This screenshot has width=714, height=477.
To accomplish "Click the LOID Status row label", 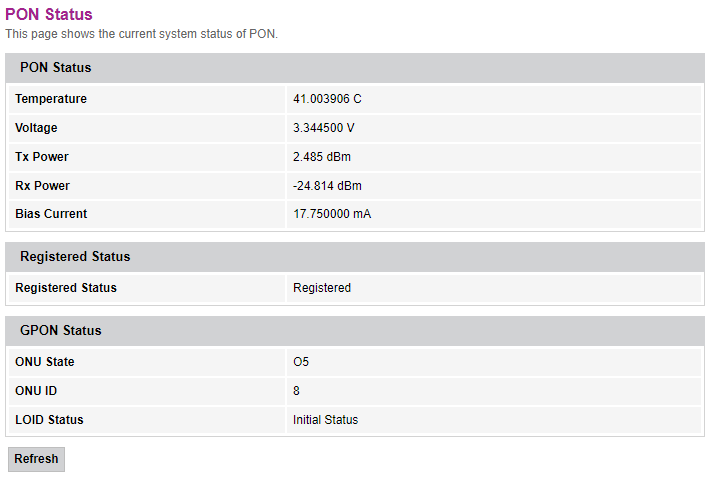I will (x=49, y=420).
